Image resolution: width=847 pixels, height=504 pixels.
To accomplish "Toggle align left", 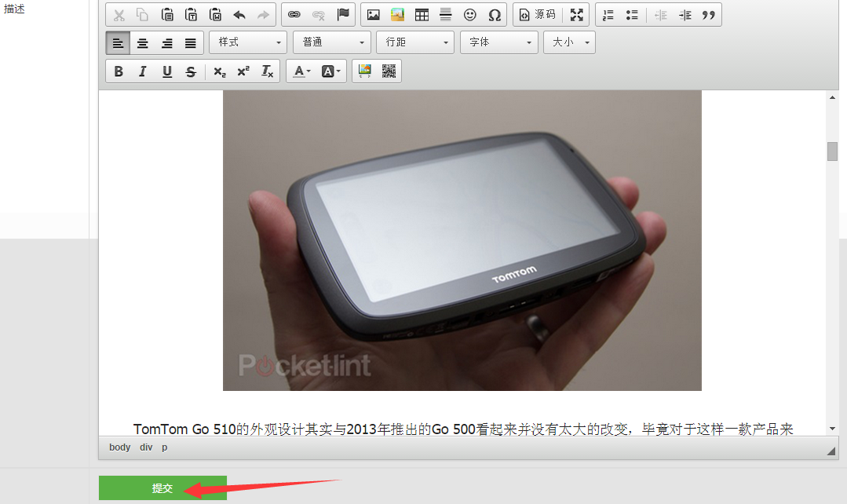I will [x=118, y=43].
